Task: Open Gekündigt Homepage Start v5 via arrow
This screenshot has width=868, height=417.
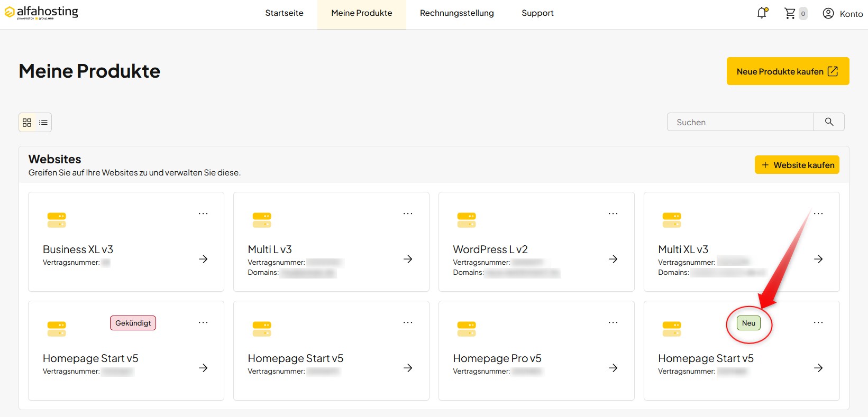Action: 203,368
